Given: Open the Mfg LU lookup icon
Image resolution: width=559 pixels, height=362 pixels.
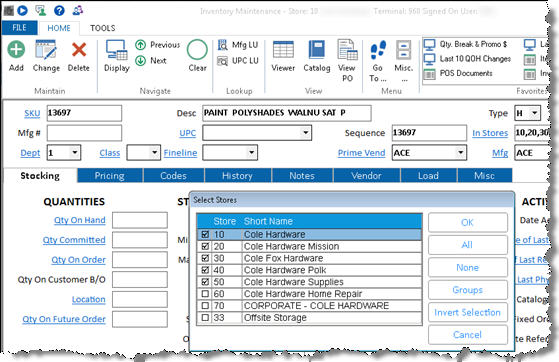Looking at the screenshot, I should [x=223, y=45].
